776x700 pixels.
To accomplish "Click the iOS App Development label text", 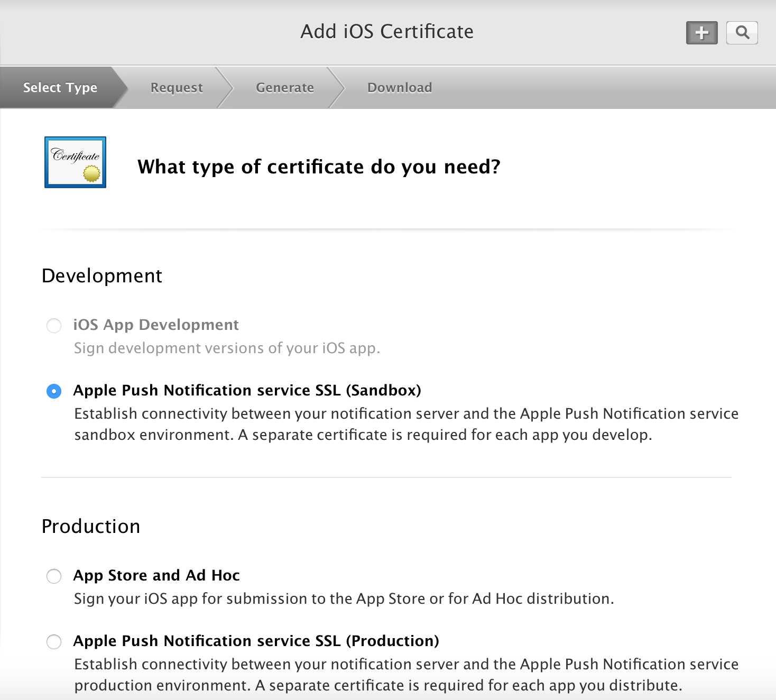I will (x=156, y=325).
